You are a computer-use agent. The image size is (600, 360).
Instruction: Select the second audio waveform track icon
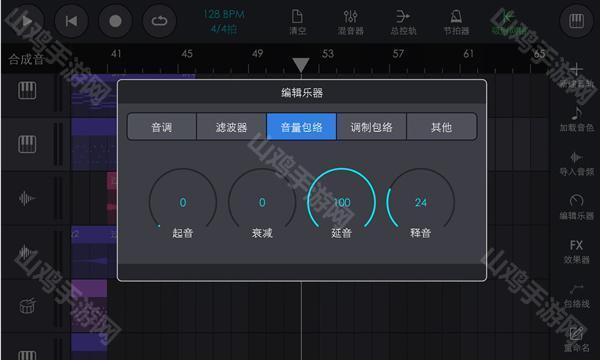coord(26,252)
